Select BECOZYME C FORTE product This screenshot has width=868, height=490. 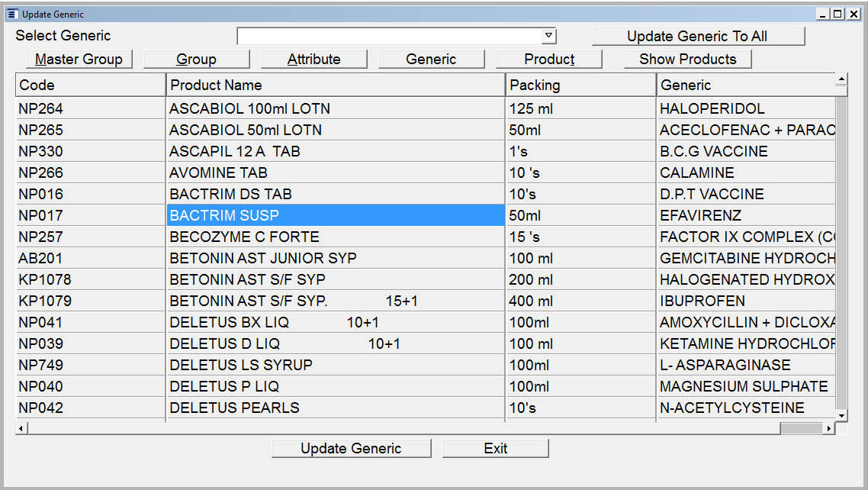[x=336, y=237]
